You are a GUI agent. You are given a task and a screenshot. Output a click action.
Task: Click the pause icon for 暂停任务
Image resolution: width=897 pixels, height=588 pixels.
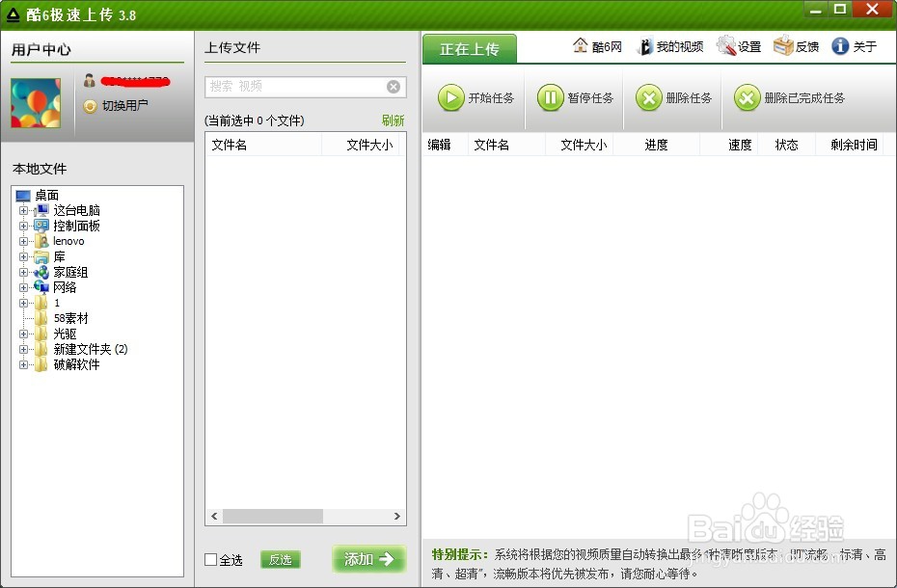(x=550, y=97)
